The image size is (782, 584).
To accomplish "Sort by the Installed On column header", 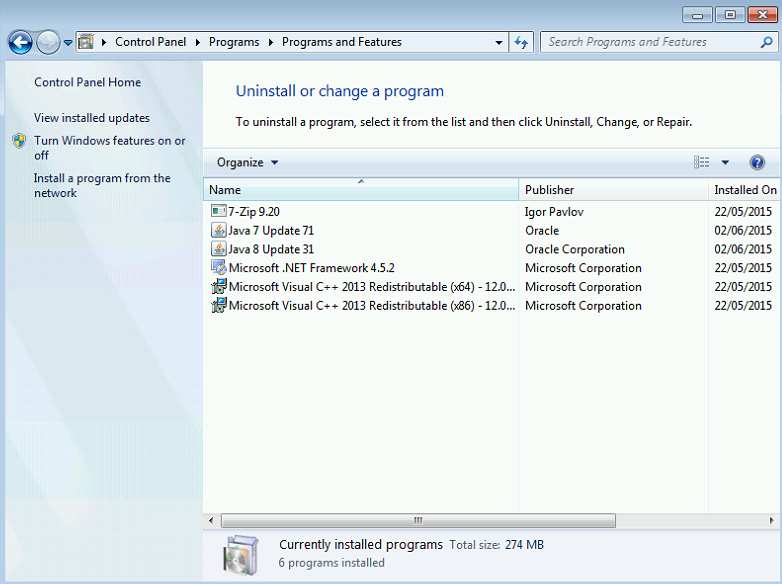I will [x=745, y=190].
